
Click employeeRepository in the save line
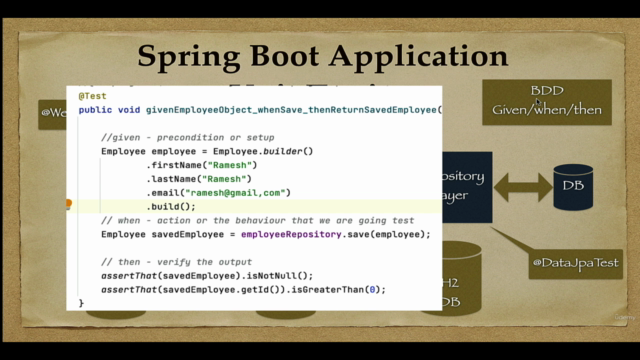pyautogui.click(x=291, y=234)
